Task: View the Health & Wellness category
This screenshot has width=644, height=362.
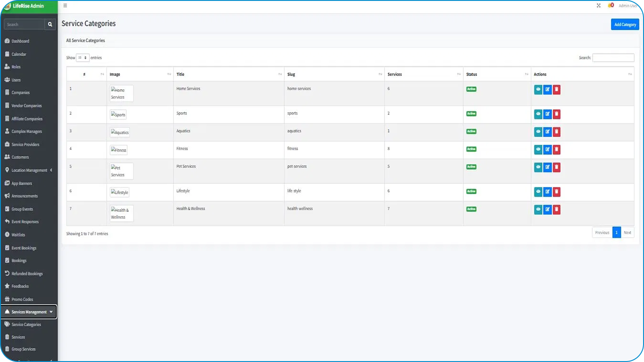Action: click(538, 210)
